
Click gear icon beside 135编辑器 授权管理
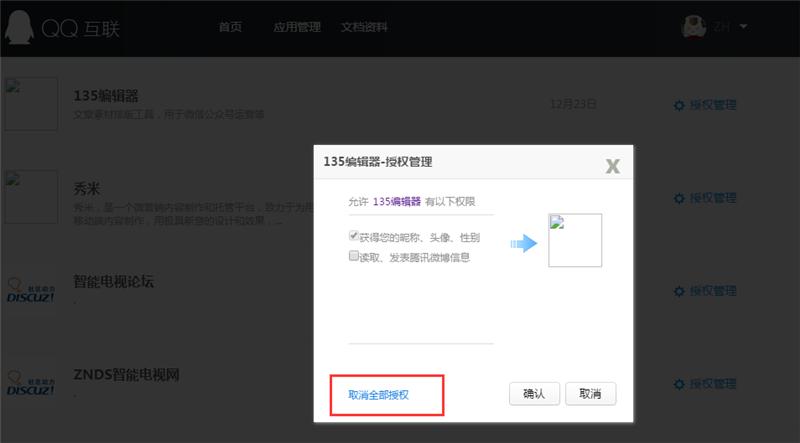coord(679,106)
